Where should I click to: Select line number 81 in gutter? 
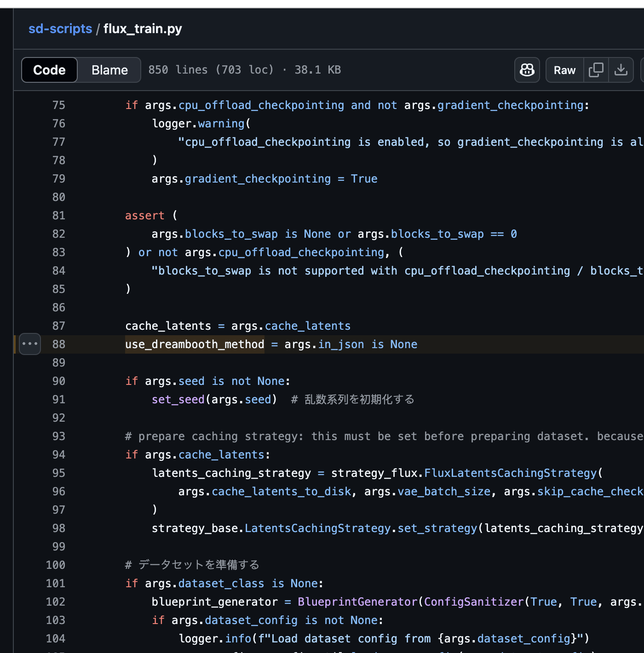coord(58,216)
